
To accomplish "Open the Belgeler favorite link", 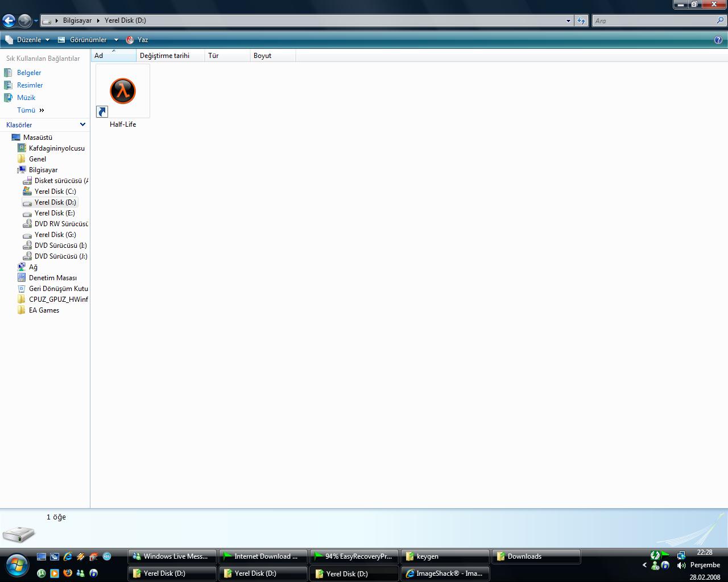I will pos(29,73).
